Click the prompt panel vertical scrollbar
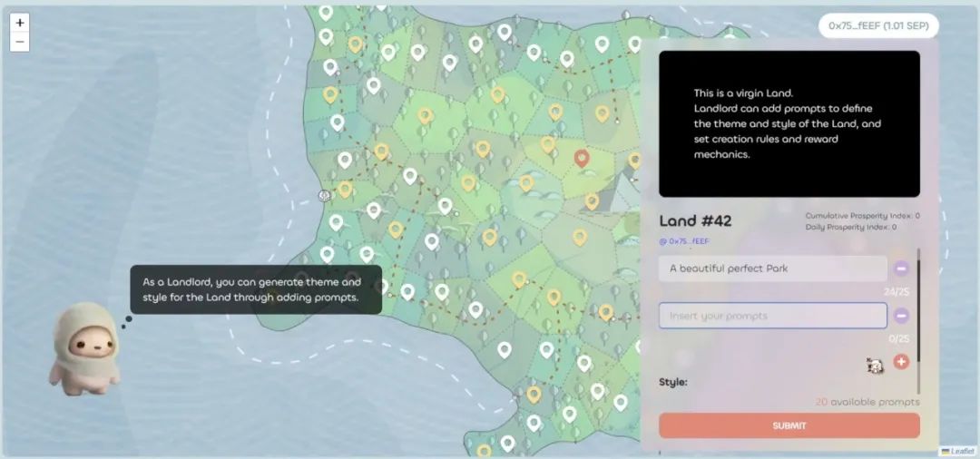Image resolution: width=980 pixels, height=459 pixels. point(918,322)
